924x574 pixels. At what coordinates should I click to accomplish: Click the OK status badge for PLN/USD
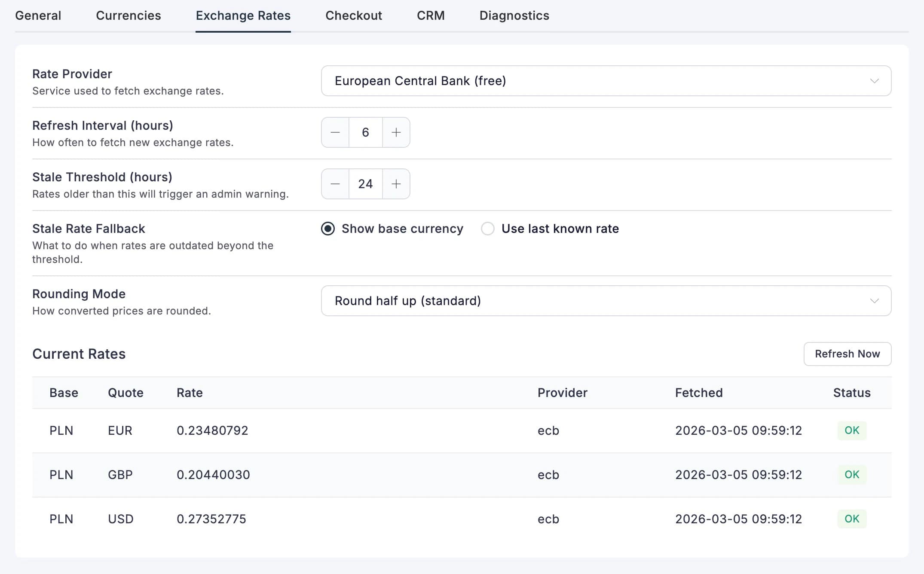pos(851,519)
